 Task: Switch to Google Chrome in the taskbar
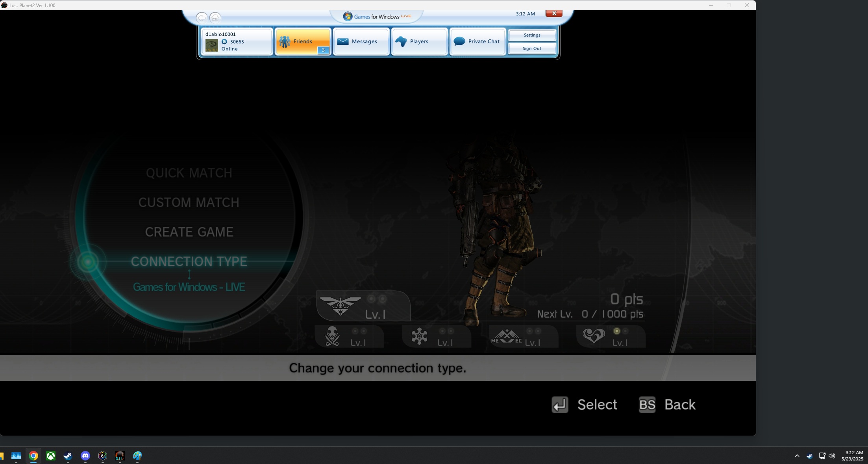[33, 456]
